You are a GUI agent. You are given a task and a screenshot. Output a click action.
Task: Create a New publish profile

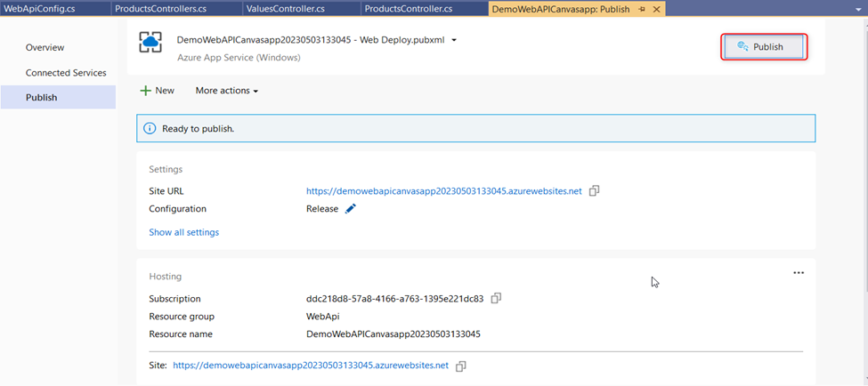point(158,91)
